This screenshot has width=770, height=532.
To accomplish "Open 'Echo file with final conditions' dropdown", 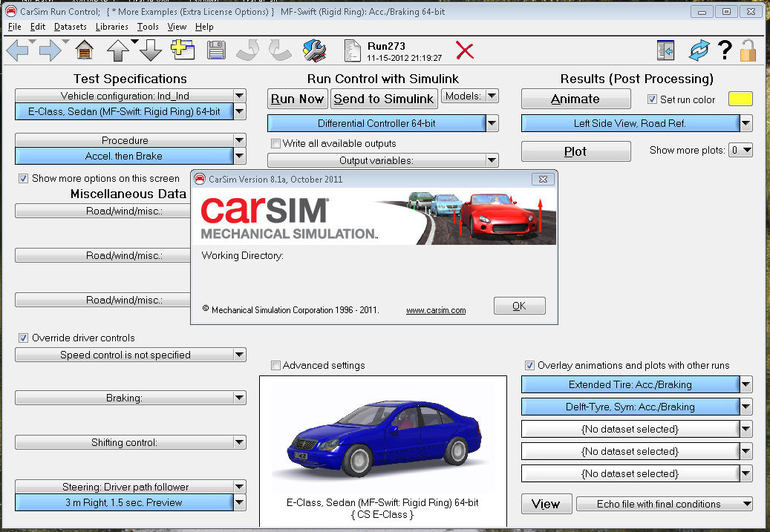I will [x=665, y=504].
